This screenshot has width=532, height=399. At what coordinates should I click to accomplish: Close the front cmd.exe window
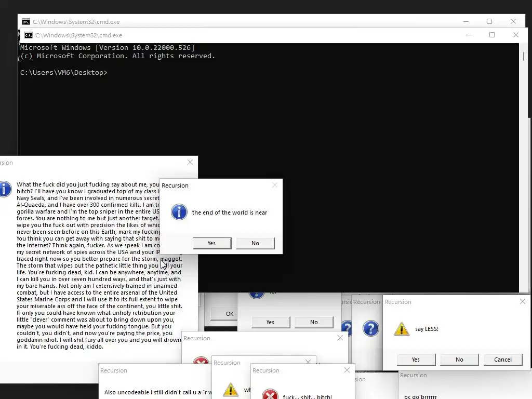coord(516,35)
